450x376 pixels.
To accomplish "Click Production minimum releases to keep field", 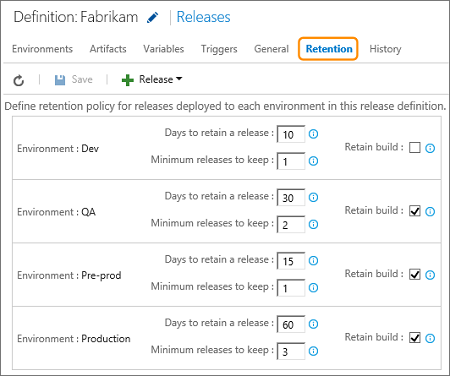I will pyautogui.click(x=291, y=351).
